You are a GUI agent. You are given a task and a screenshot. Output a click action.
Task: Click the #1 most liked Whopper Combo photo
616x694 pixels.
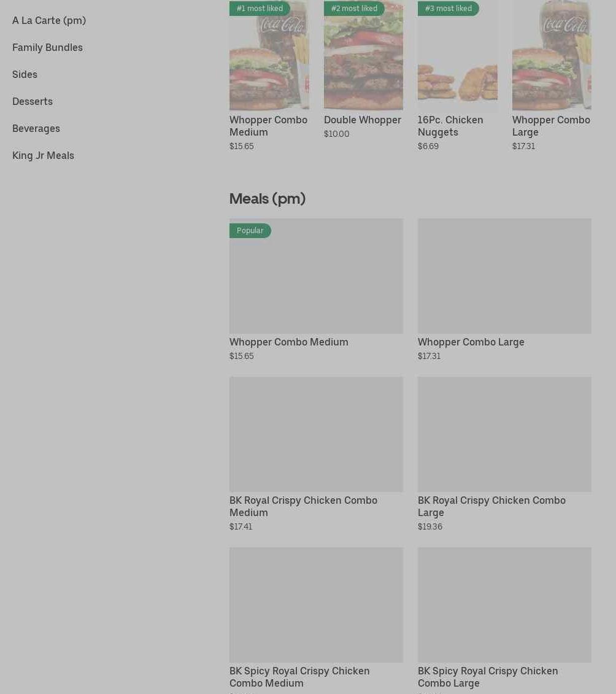pos(269,61)
